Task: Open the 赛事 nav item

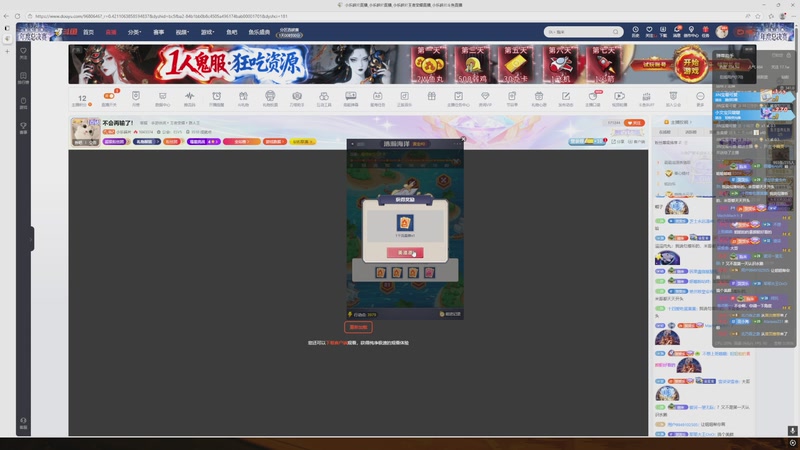Action: click(x=159, y=32)
